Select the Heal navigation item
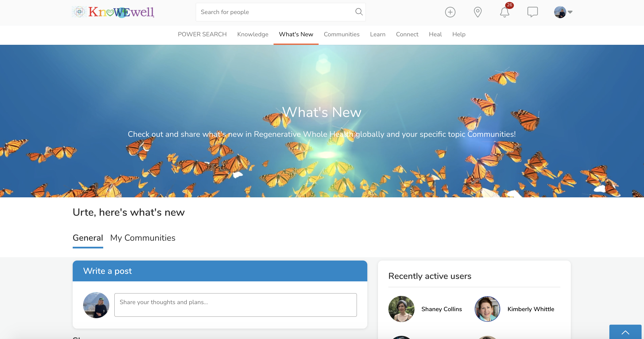 coord(435,34)
